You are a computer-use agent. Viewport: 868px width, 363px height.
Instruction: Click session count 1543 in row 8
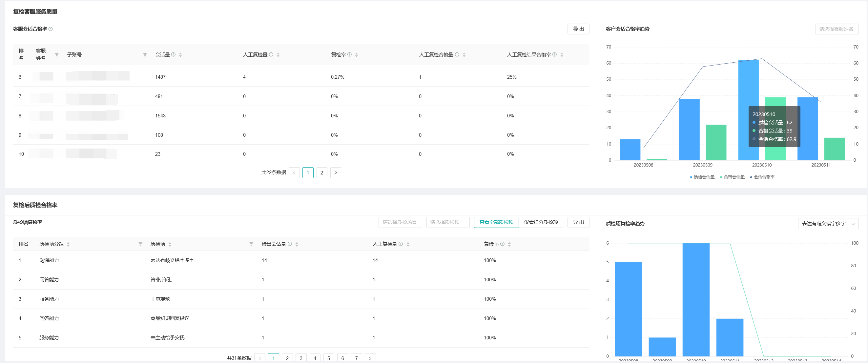coord(160,115)
